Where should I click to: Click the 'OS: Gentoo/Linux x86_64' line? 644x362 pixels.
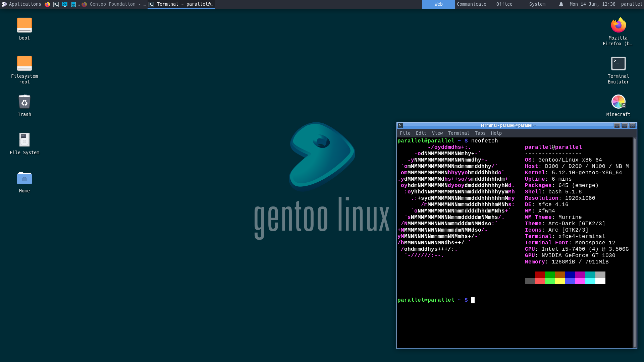coord(563,160)
